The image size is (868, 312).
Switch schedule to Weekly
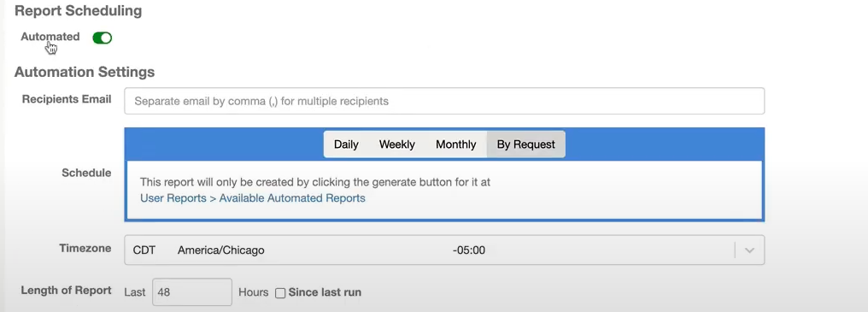pos(397,144)
